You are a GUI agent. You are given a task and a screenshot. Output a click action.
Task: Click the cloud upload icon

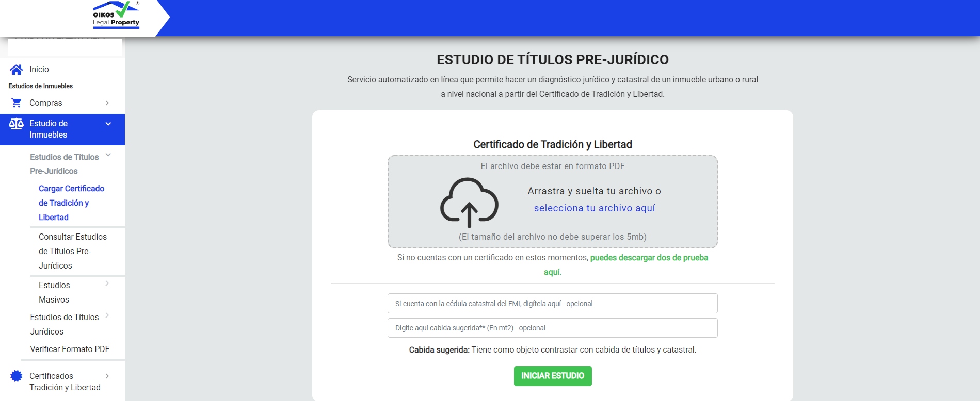[x=469, y=203]
